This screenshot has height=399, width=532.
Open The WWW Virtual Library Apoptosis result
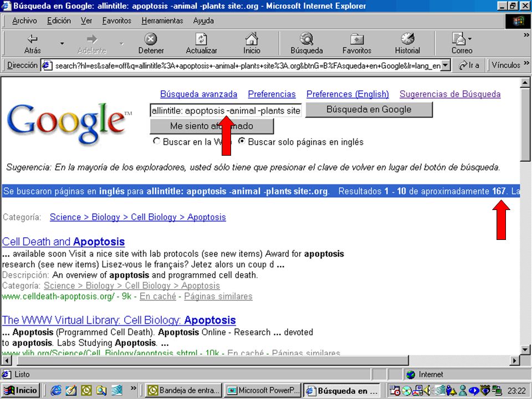(x=119, y=320)
